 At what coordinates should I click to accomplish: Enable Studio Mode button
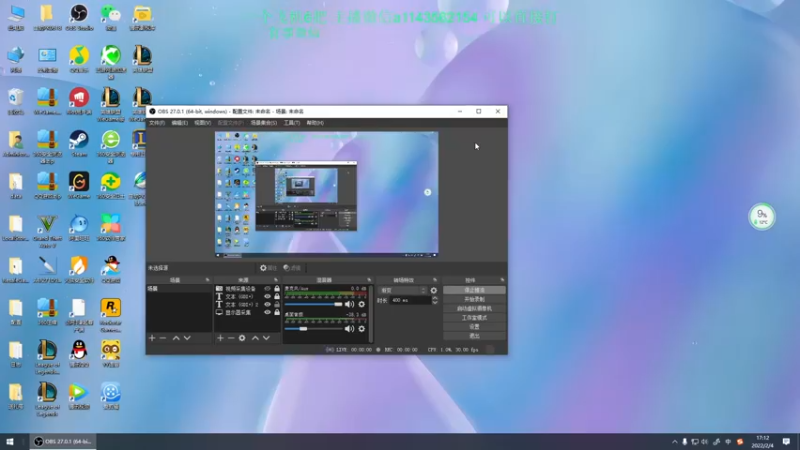click(474, 317)
